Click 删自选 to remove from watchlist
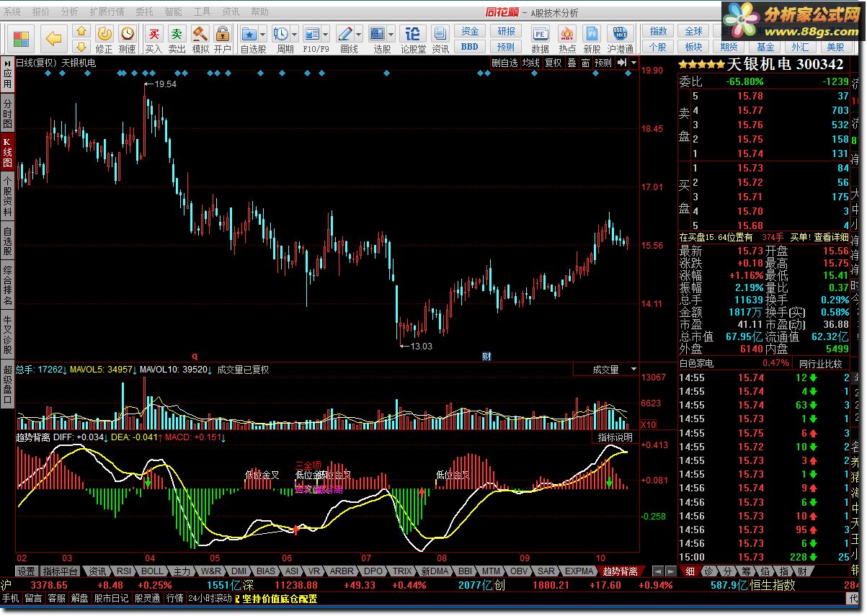 click(504, 63)
